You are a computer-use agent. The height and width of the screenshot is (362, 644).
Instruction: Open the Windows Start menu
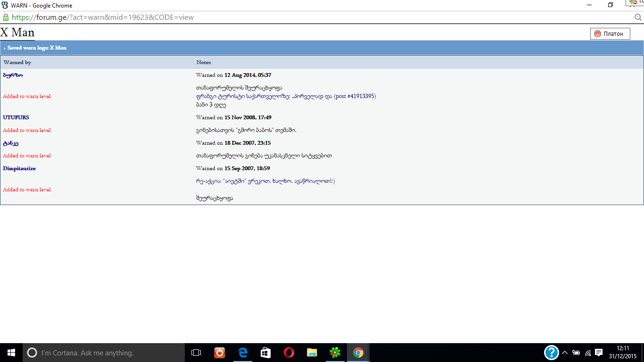[x=11, y=353]
